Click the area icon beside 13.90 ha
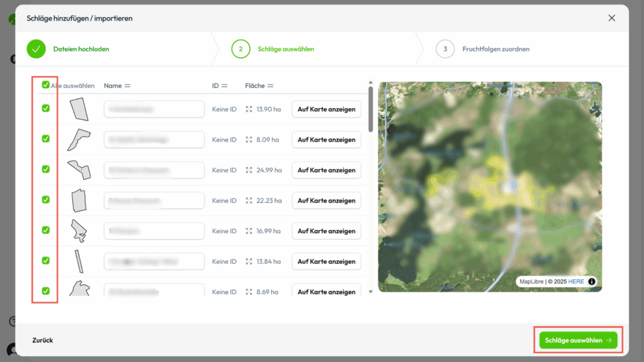The width and height of the screenshot is (644, 362). point(249,109)
